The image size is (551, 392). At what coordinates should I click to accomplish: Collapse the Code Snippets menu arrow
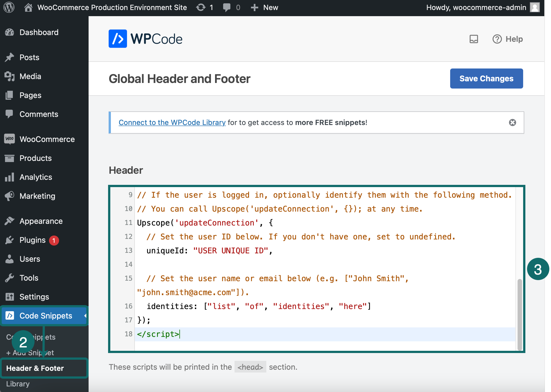85,316
